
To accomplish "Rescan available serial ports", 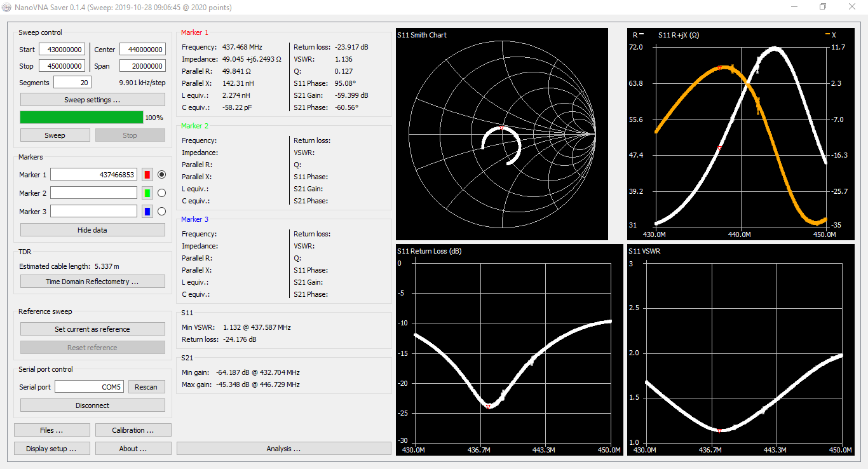I will [147, 386].
